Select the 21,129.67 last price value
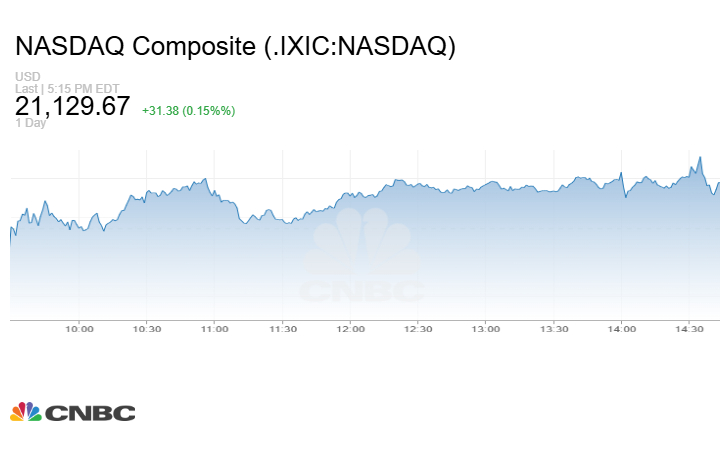Image resolution: width=720 pixels, height=450 pixels. (x=72, y=107)
